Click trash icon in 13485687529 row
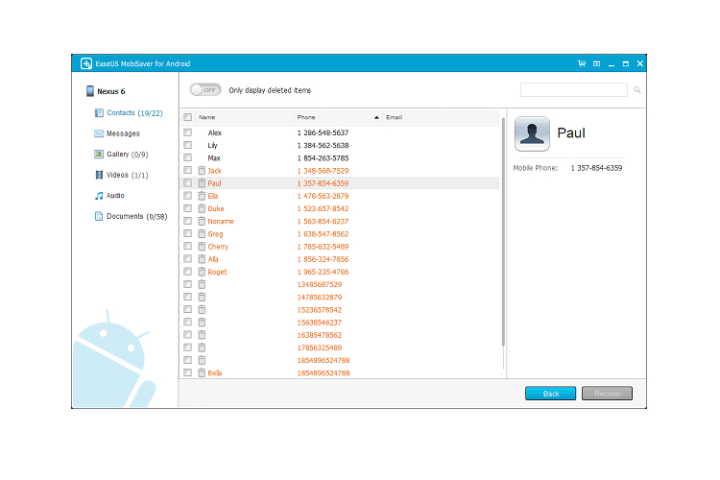 [202, 284]
